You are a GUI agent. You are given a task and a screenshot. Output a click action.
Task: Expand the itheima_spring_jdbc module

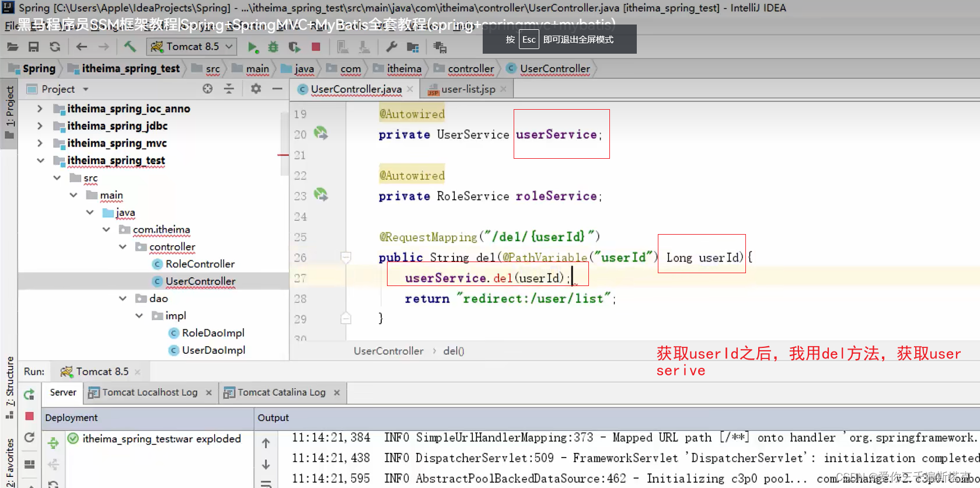click(40, 126)
